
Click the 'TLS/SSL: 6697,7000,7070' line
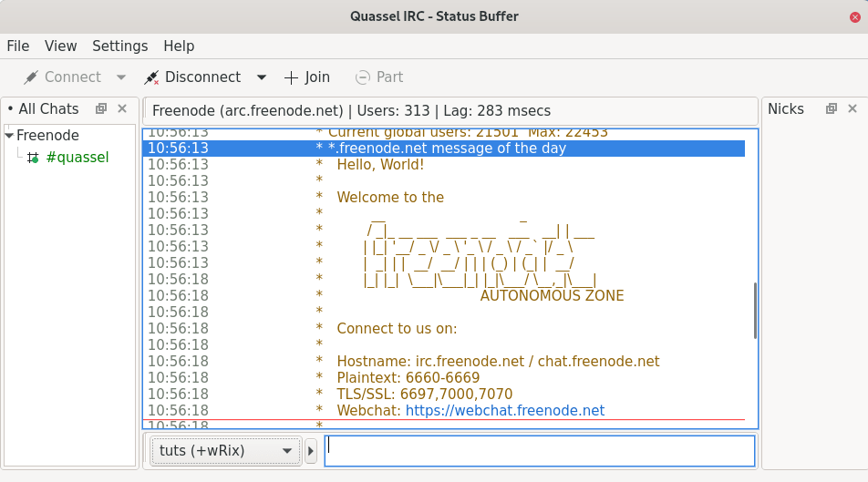pyautogui.click(x=425, y=394)
